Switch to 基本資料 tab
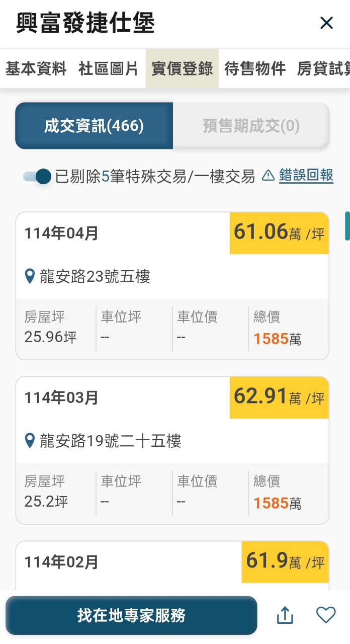Viewport: 350px width, 644px height. (x=36, y=69)
